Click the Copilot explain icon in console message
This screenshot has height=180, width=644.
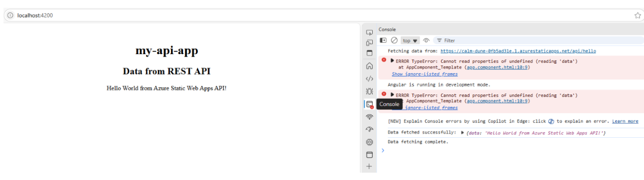(x=551, y=121)
